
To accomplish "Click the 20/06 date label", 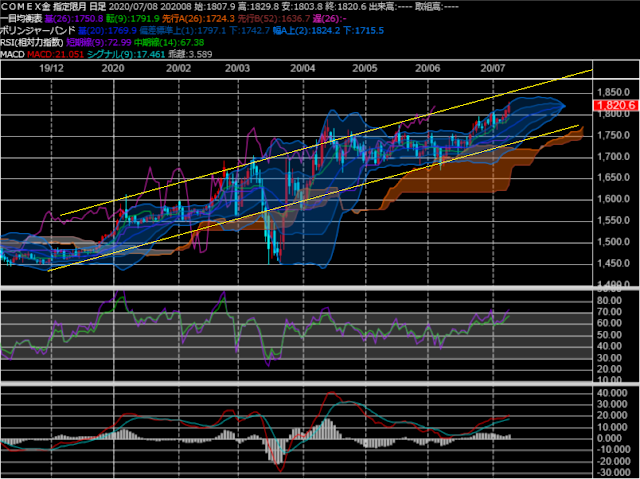I will pyautogui.click(x=428, y=68).
